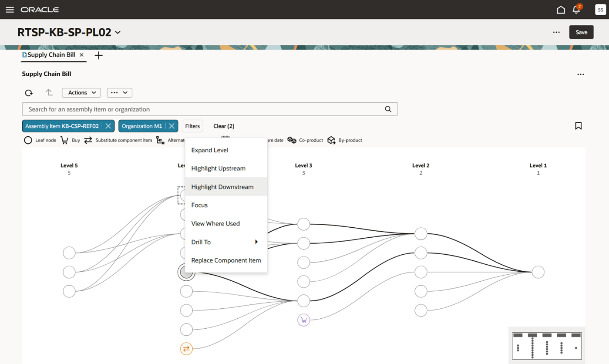Click the Buy cart legend icon
The height and width of the screenshot is (364, 609).
click(64, 140)
